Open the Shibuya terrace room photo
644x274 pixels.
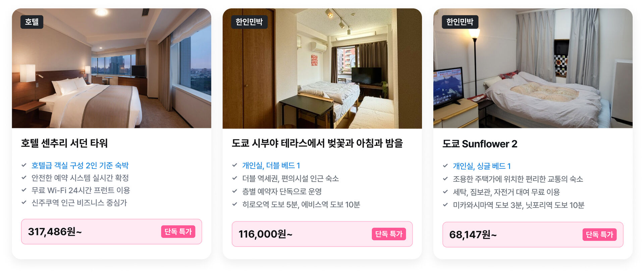click(322, 68)
